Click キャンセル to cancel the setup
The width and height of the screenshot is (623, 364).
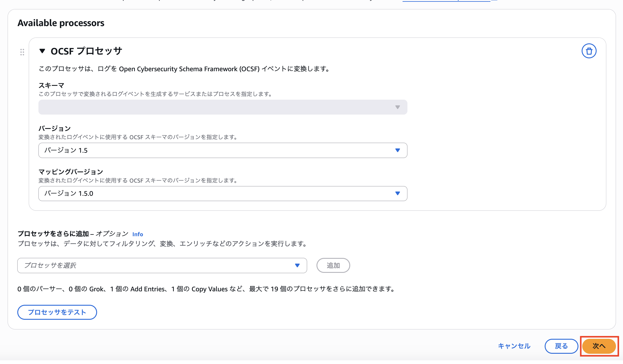[x=514, y=346]
